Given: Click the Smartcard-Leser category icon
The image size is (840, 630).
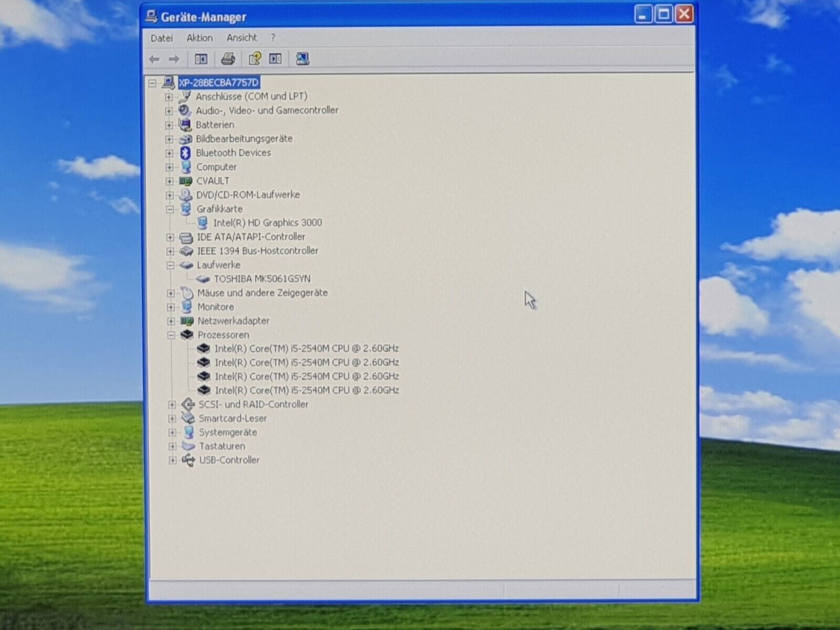Looking at the screenshot, I should 188,418.
